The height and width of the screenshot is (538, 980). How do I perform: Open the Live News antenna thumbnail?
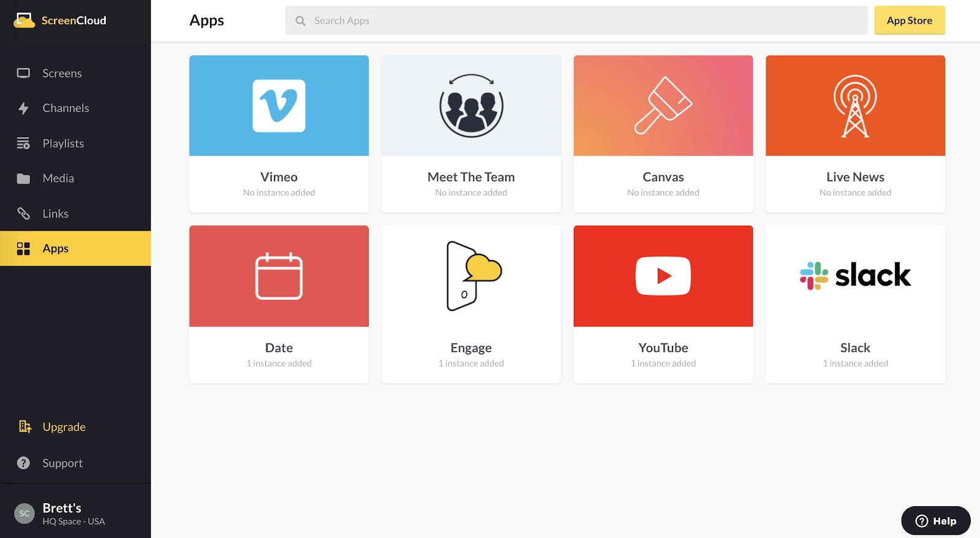click(855, 106)
